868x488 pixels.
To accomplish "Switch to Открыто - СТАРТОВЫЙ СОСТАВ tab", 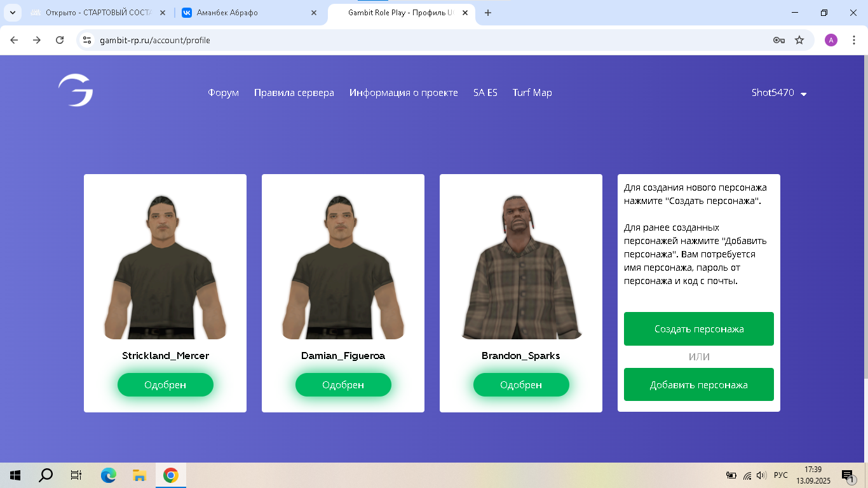I will coord(98,13).
